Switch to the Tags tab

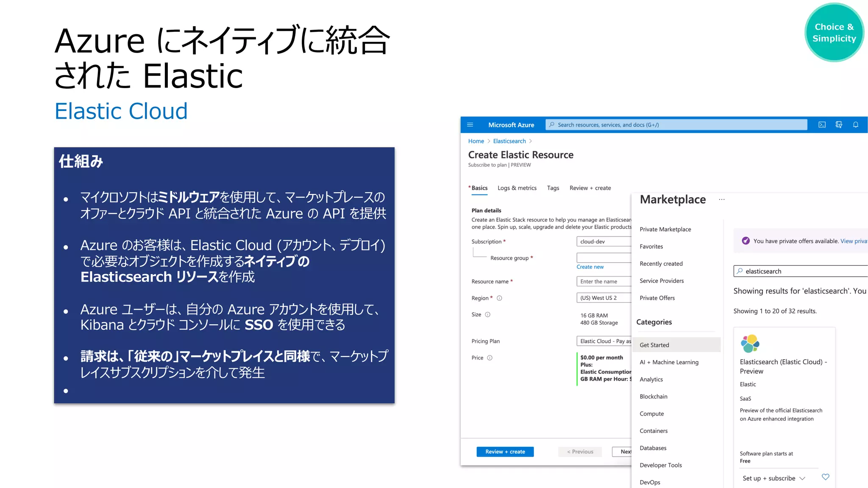click(553, 188)
